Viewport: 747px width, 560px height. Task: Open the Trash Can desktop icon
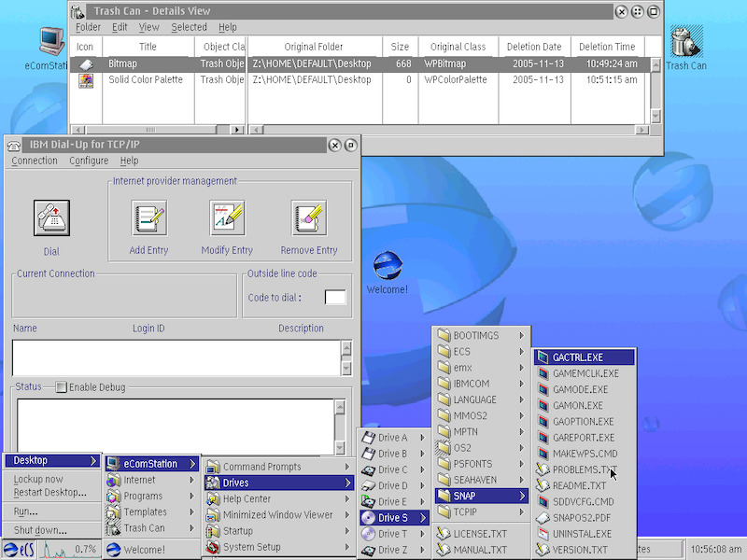[x=686, y=43]
